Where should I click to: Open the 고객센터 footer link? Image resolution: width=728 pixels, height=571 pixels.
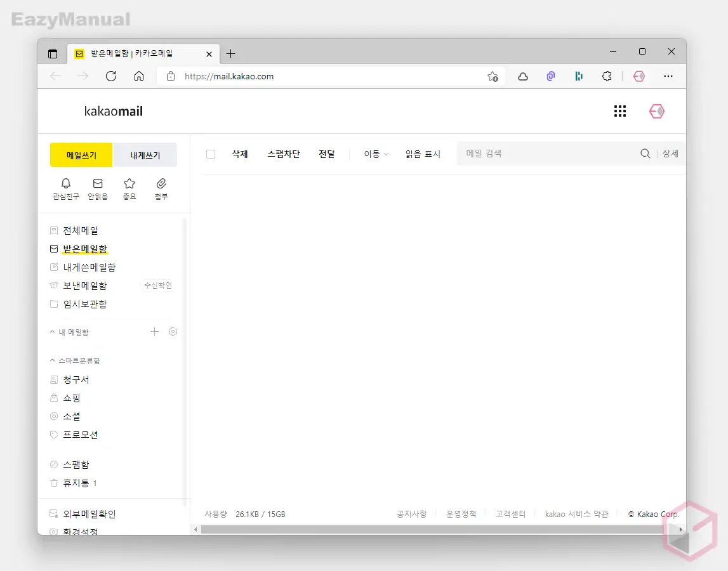pyautogui.click(x=511, y=514)
